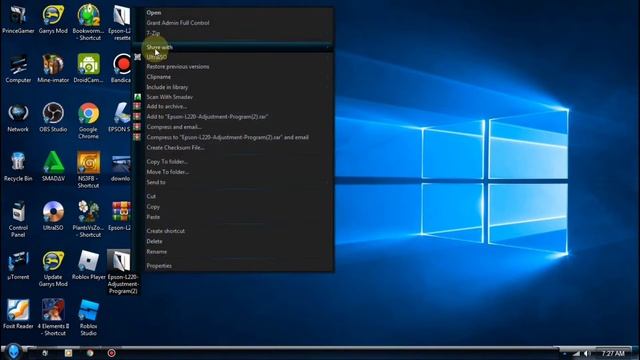Select the NS3FB shortcut icon
640x360 pixels.
click(x=88, y=170)
